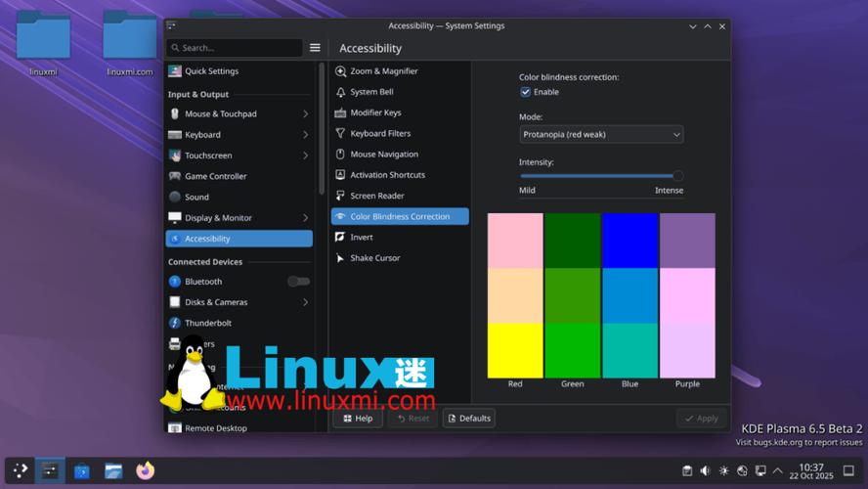Select Mouse Navigation entry icon

coord(340,154)
